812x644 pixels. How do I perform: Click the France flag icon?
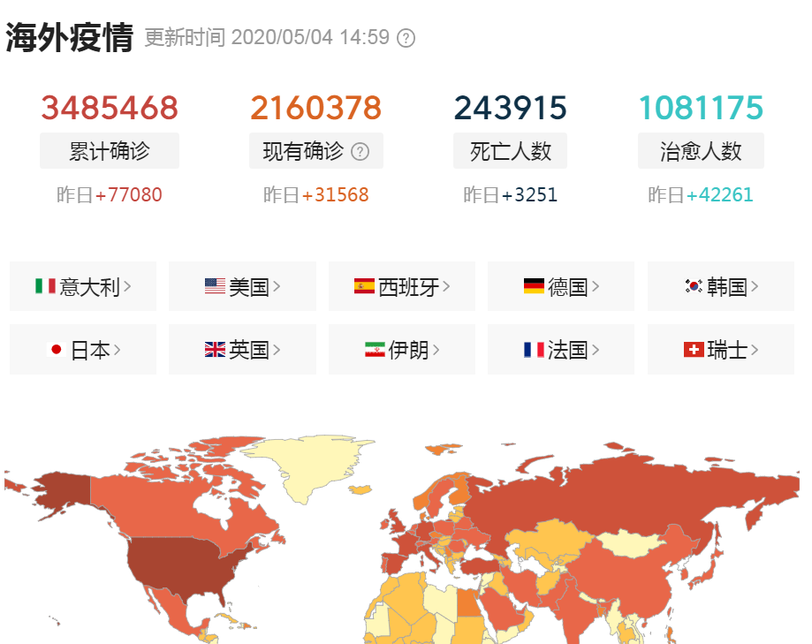click(x=534, y=350)
